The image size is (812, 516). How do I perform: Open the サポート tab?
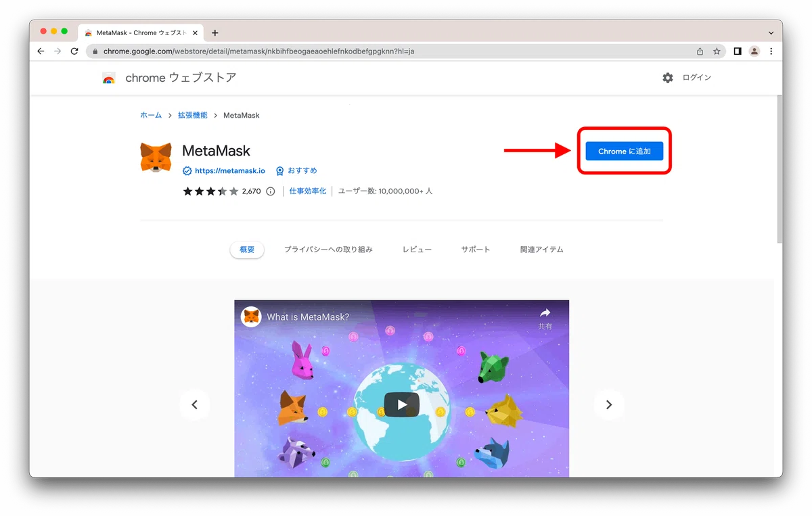[x=476, y=250]
